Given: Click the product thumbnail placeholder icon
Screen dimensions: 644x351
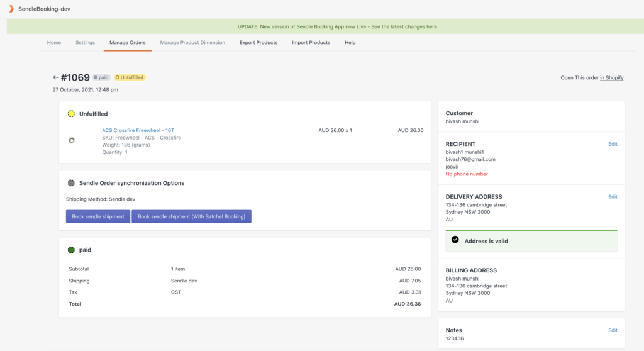Looking at the screenshot, I should pos(72,140).
